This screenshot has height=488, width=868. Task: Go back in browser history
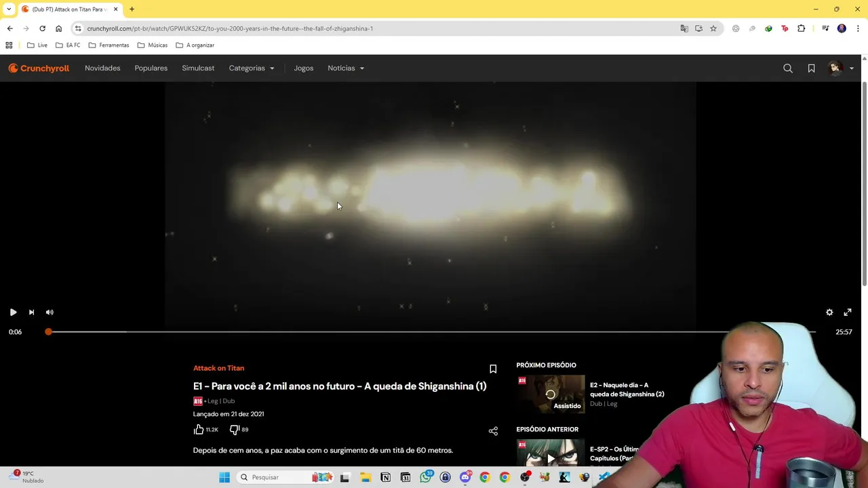pos(9,28)
